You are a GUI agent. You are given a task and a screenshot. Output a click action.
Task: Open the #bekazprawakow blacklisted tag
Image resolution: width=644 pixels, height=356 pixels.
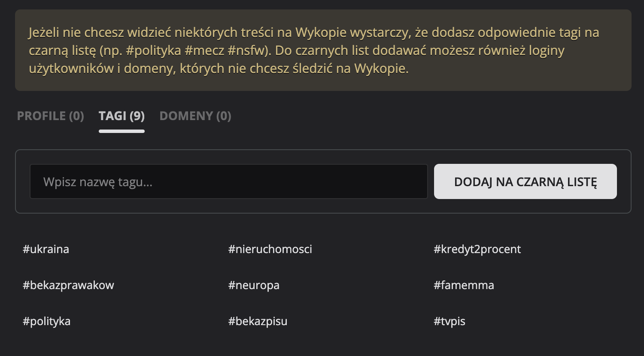(68, 285)
